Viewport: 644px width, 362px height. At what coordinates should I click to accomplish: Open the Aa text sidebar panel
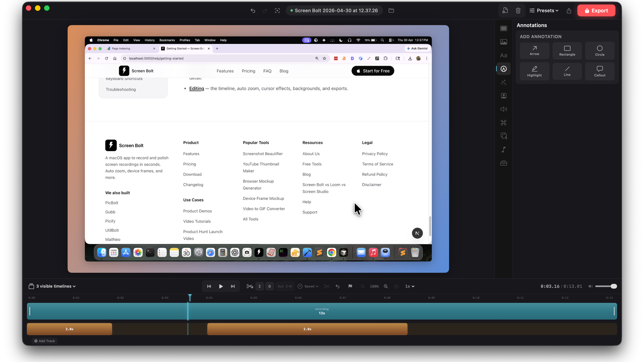(503, 55)
